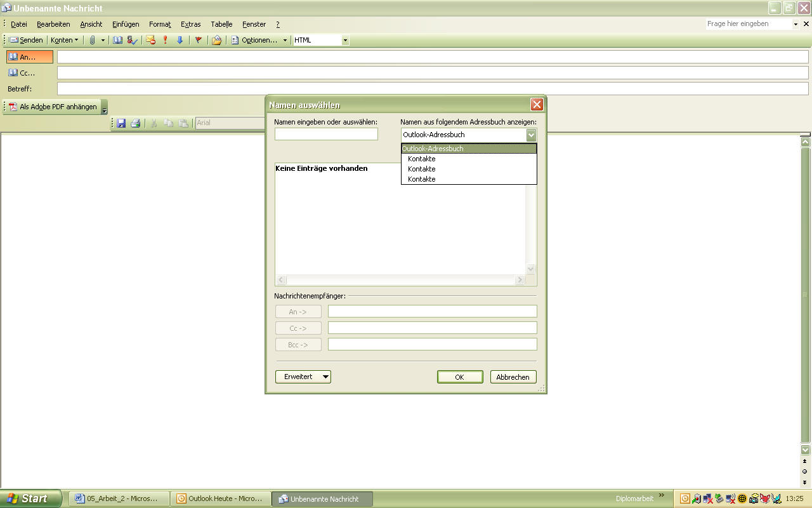
Task: Expand the Adobe PDF toolbar options arrow
Action: [105, 107]
